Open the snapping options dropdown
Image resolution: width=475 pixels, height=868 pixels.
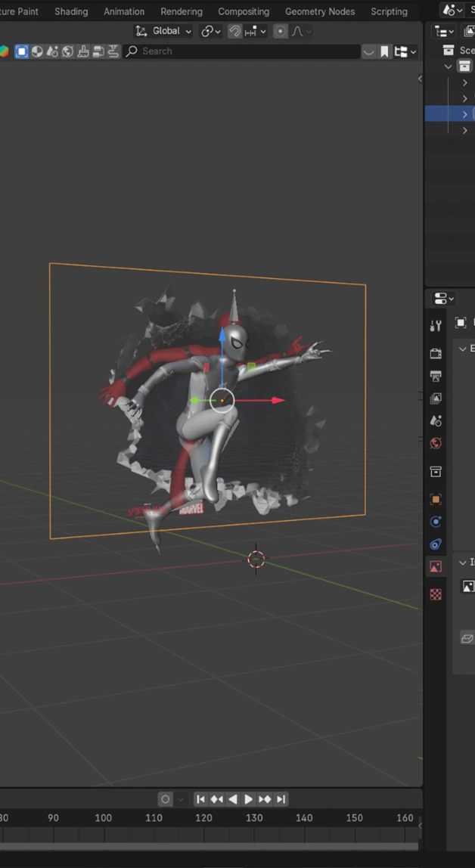pos(255,32)
